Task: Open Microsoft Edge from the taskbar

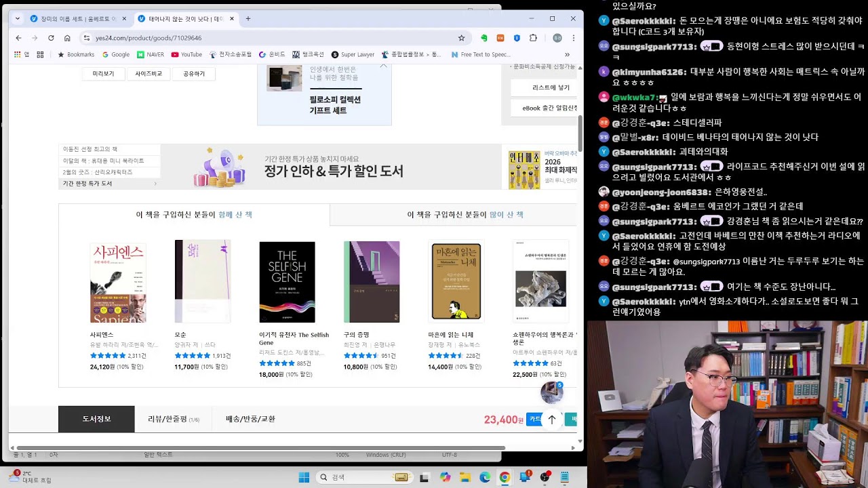Action: pos(485,477)
